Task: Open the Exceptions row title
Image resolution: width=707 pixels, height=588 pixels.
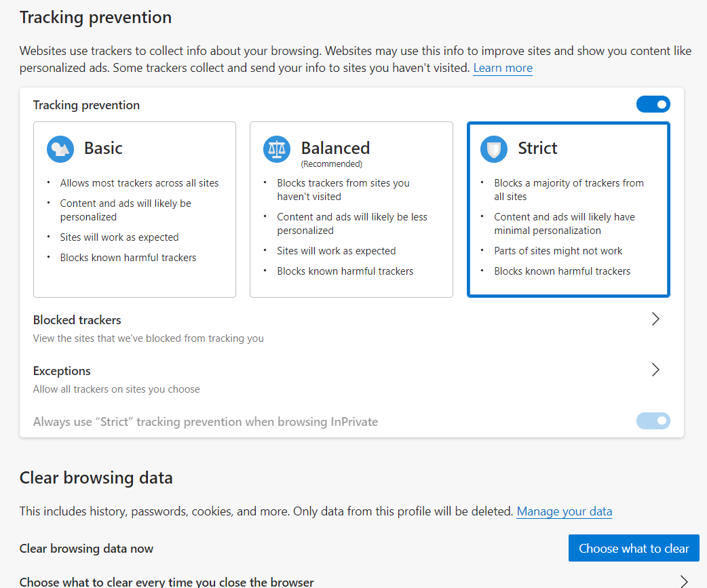Action: (62, 371)
